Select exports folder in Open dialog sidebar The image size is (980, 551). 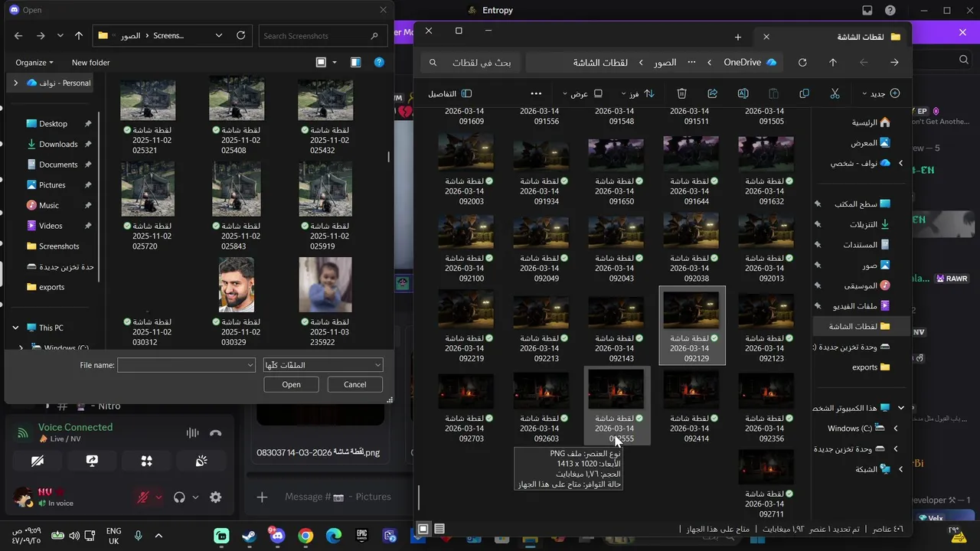click(51, 287)
